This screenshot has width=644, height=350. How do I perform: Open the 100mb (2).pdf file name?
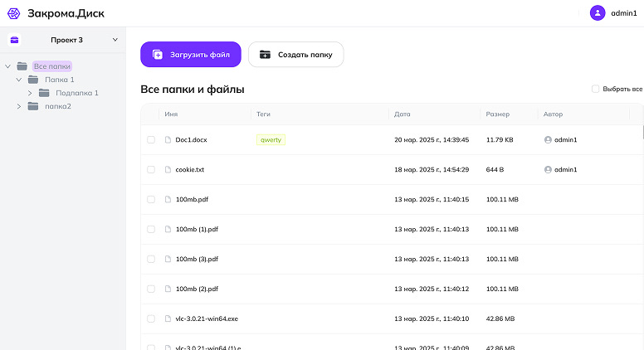(x=197, y=289)
